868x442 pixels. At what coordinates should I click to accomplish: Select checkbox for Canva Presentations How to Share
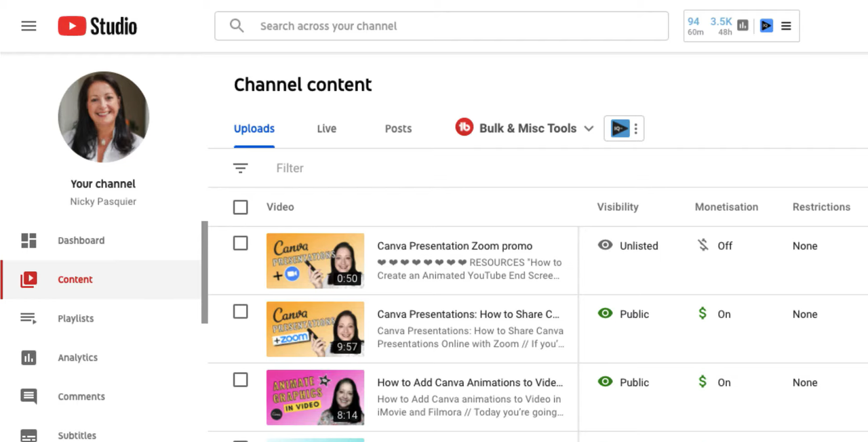240,311
